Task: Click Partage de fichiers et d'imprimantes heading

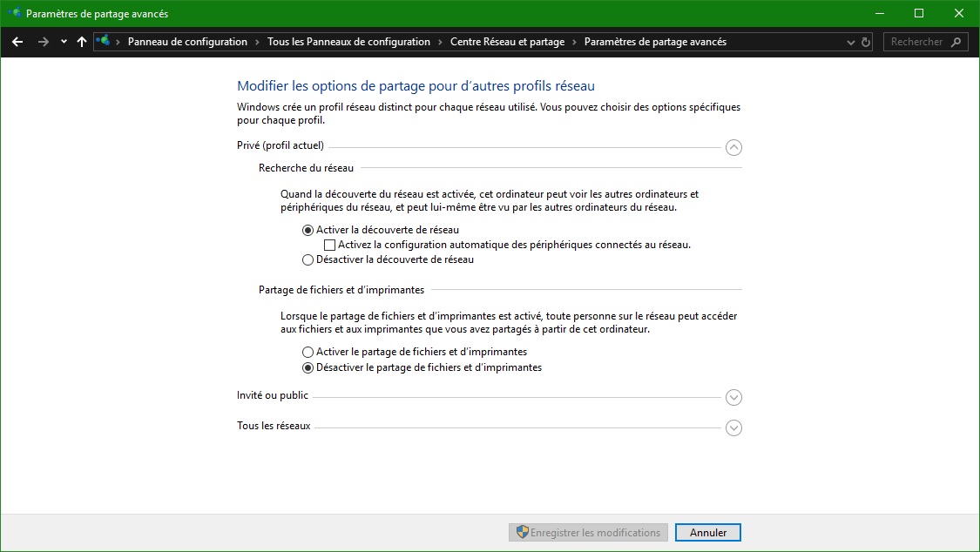Action: click(341, 290)
